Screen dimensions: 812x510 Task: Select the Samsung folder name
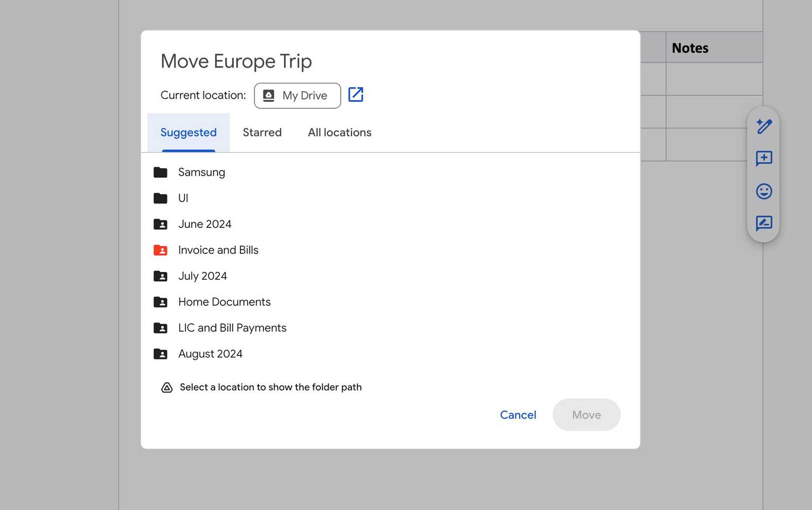tap(202, 172)
